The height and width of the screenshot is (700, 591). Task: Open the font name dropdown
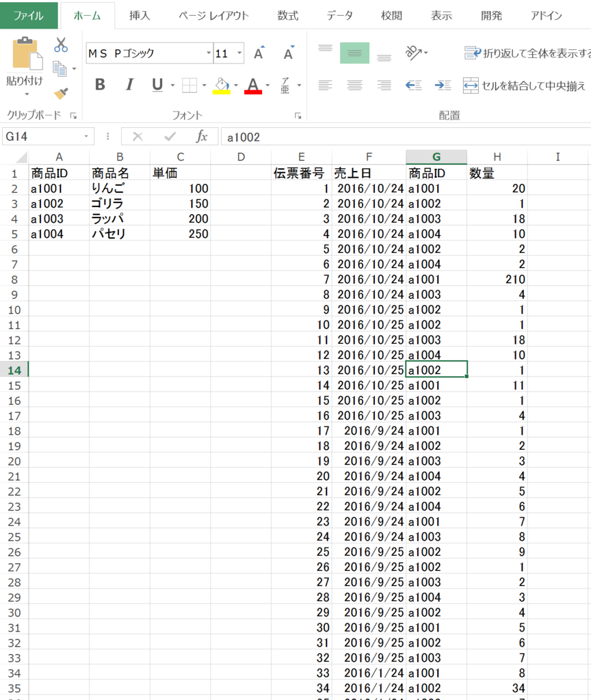pos(208,53)
